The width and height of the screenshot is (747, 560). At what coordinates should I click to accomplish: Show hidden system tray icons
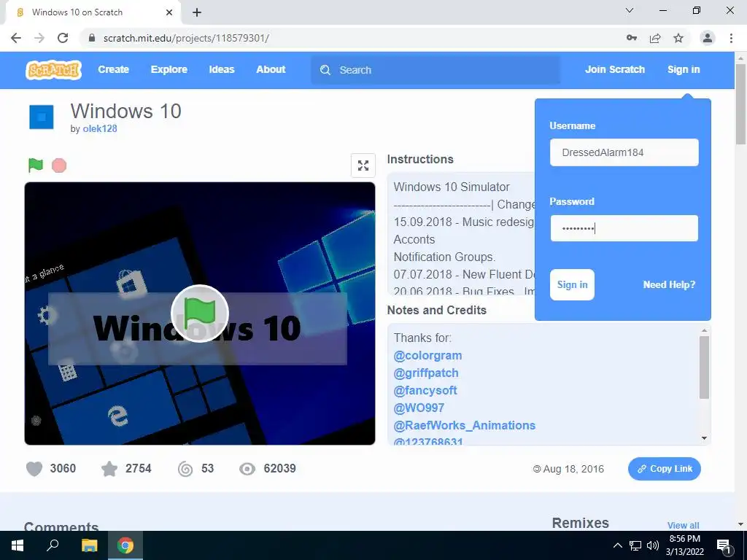pyautogui.click(x=617, y=545)
